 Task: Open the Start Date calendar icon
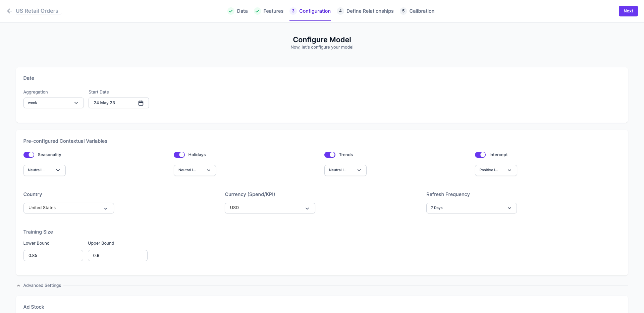coord(141,103)
